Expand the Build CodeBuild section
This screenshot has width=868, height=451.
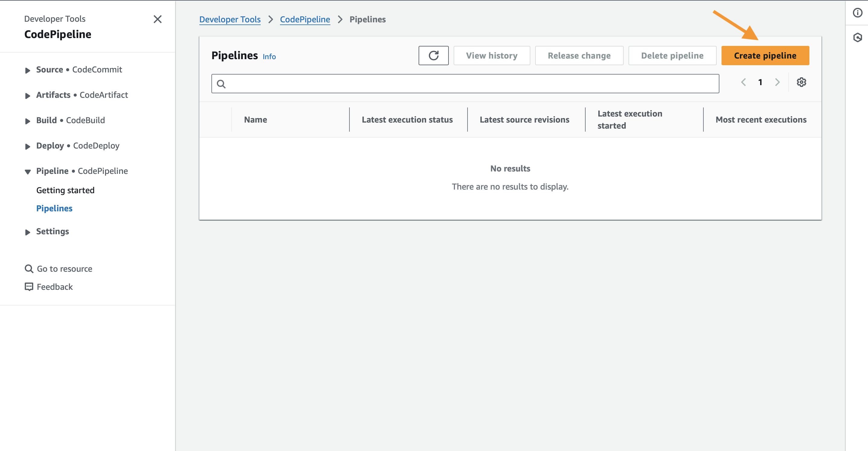[x=27, y=121]
